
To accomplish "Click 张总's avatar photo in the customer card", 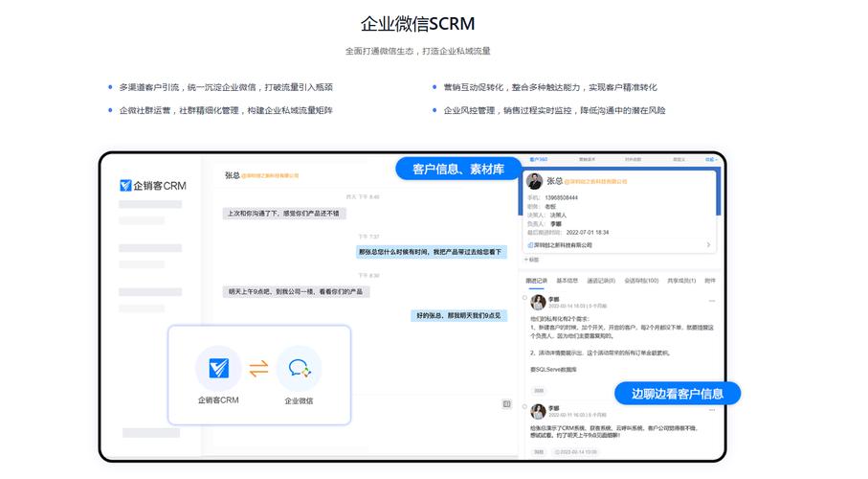I will [535, 181].
